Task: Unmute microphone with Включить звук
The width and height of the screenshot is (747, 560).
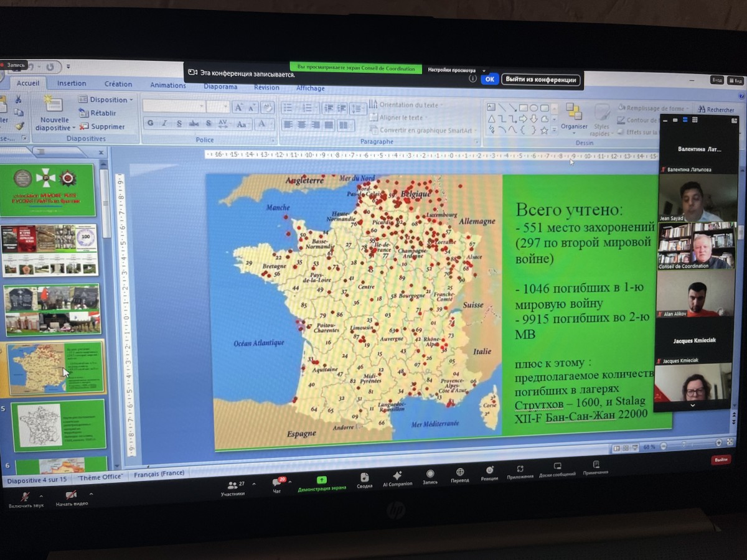Action: [26, 497]
